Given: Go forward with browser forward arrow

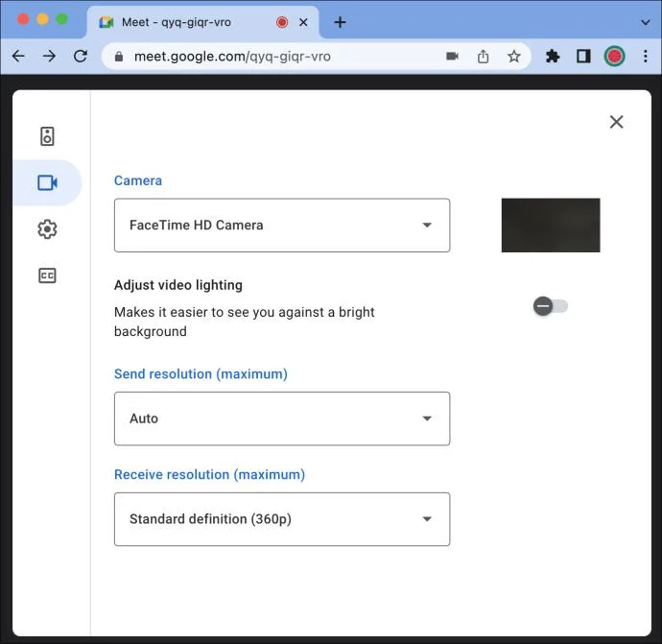Looking at the screenshot, I should coord(49,57).
